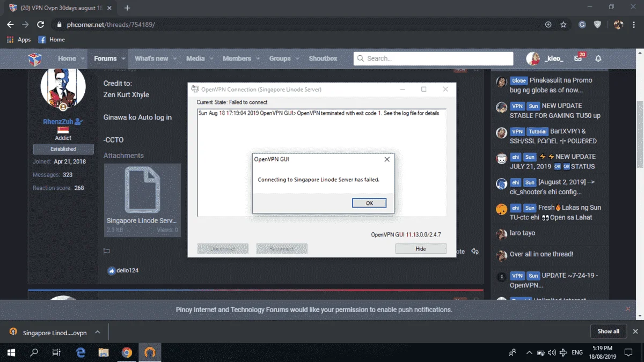The width and height of the screenshot is (644, 362).
Task: Expand the Forums dropdown arrow
Action: [x=123, y=58]
